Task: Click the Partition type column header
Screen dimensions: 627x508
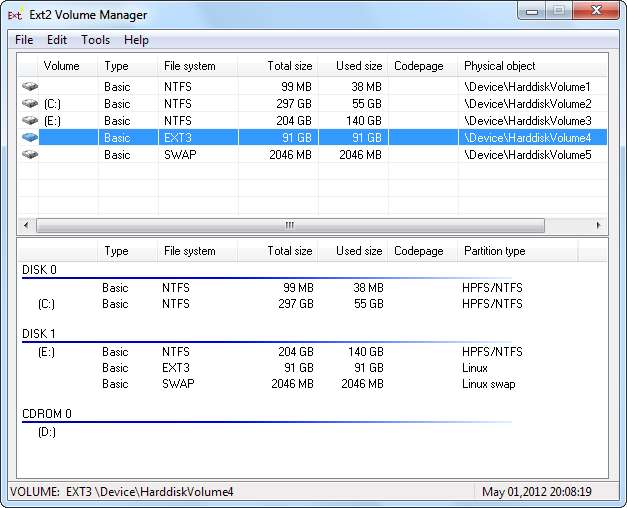Action: pyautogui.click(x=518, y=251)
